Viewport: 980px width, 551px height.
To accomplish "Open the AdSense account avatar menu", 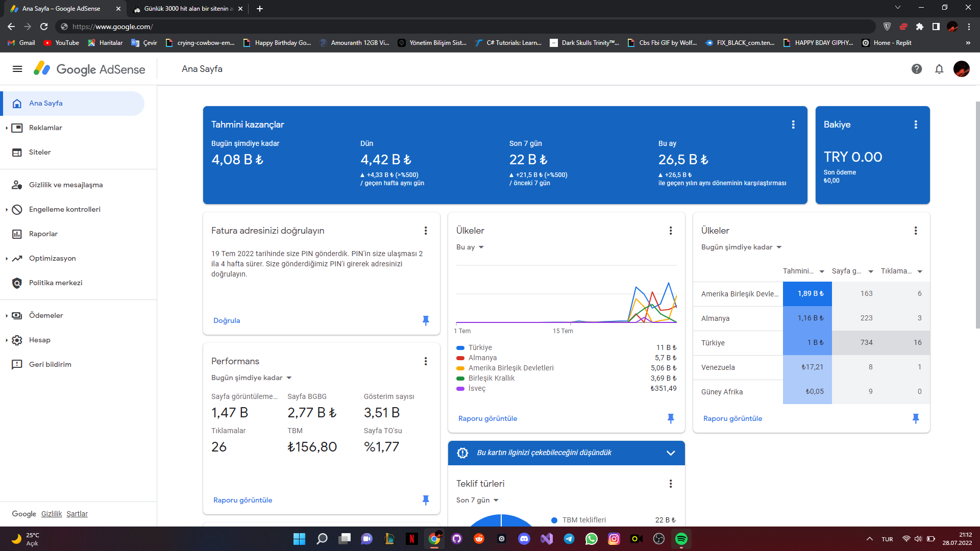I will pos(962,69).
